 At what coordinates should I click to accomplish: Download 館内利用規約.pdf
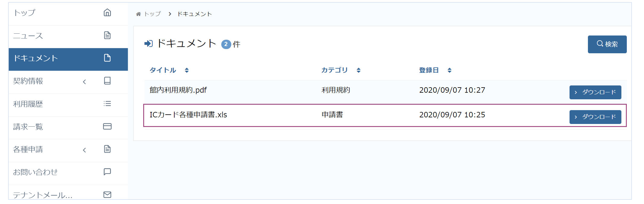coord(595,92)
